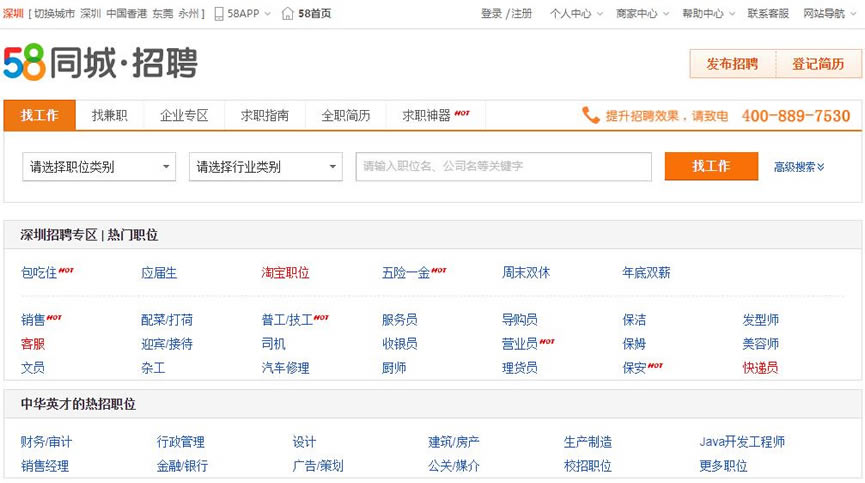Screen dimensions: 865x483
Task: Open 收银员 job link
Action: point(399,344)
